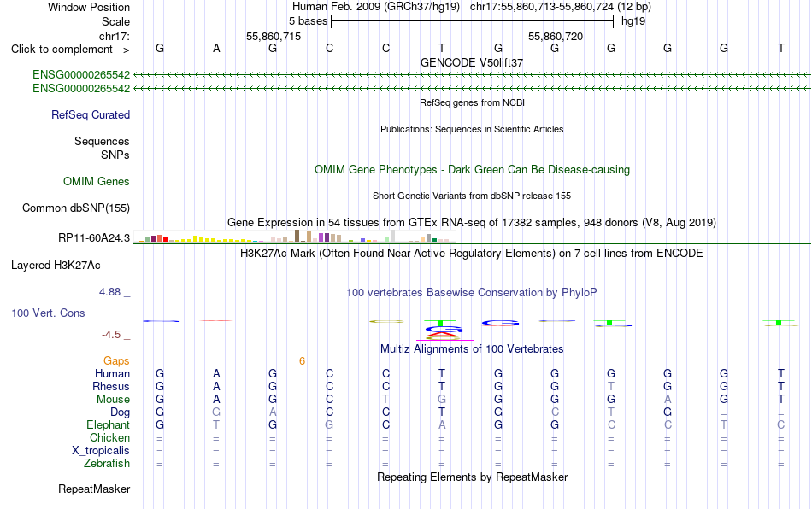Image resolution: width=812 pixels, height=509 pixels.
Task: Select the RP11-60A24.3 gene expression label
Action: 94,238
